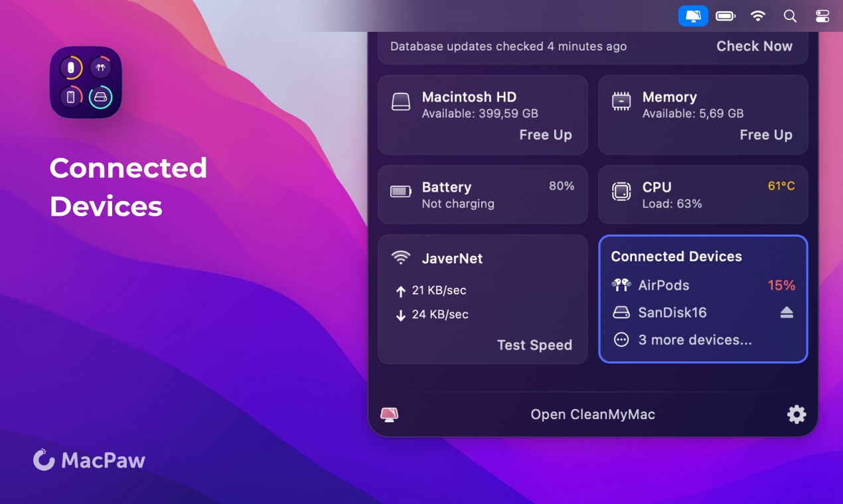Screen dimensions: 843x504
Task: Click 'Available: 5,69 GB' memory text
Action: [x=693, y=113]
